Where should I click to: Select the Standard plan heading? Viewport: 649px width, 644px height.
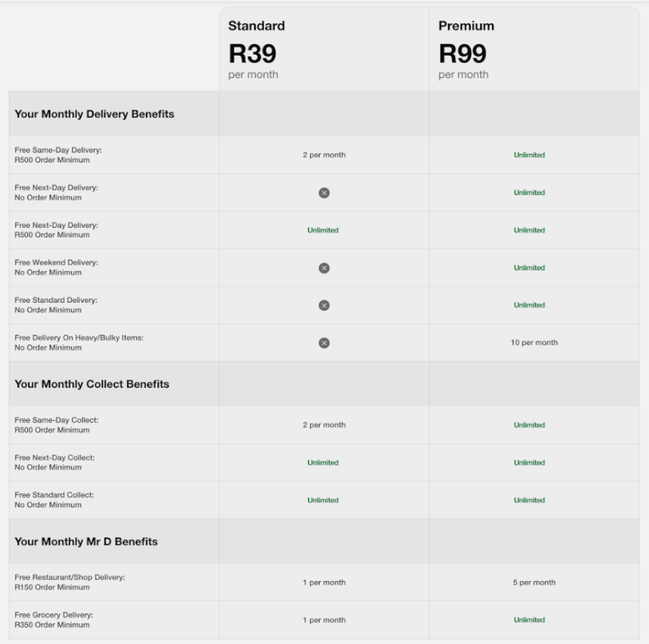[x=256, y=26]
